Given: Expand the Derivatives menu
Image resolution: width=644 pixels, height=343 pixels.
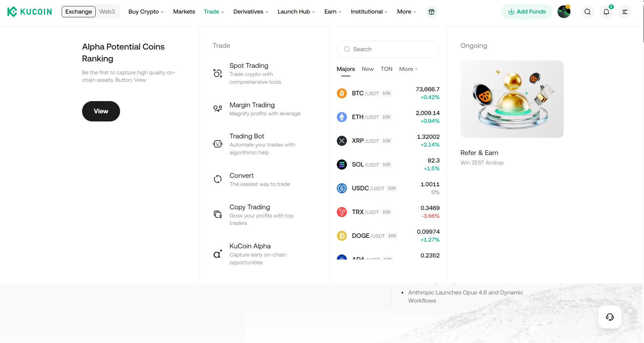Looking at the screenshot, I should click(251, 12).
